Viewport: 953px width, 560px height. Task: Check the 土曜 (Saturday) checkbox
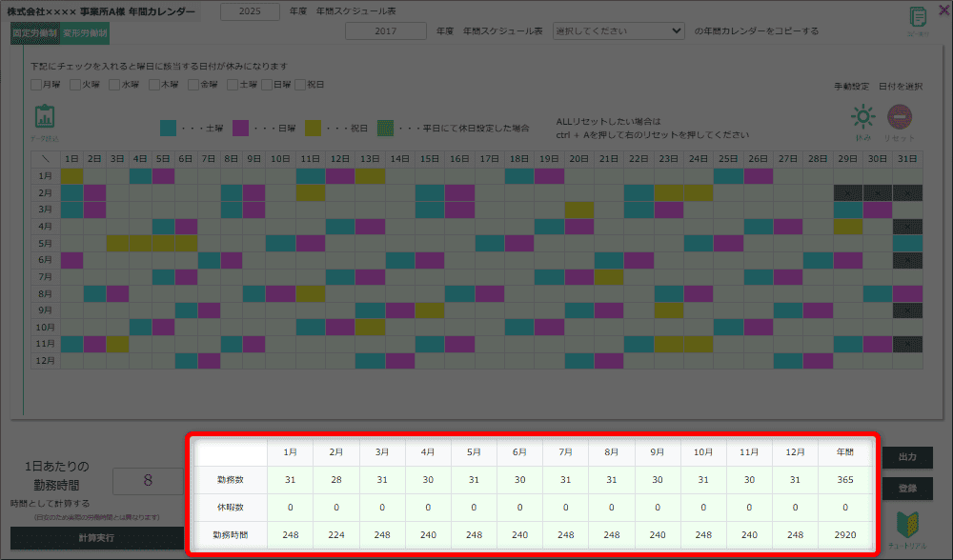[233, 85]
